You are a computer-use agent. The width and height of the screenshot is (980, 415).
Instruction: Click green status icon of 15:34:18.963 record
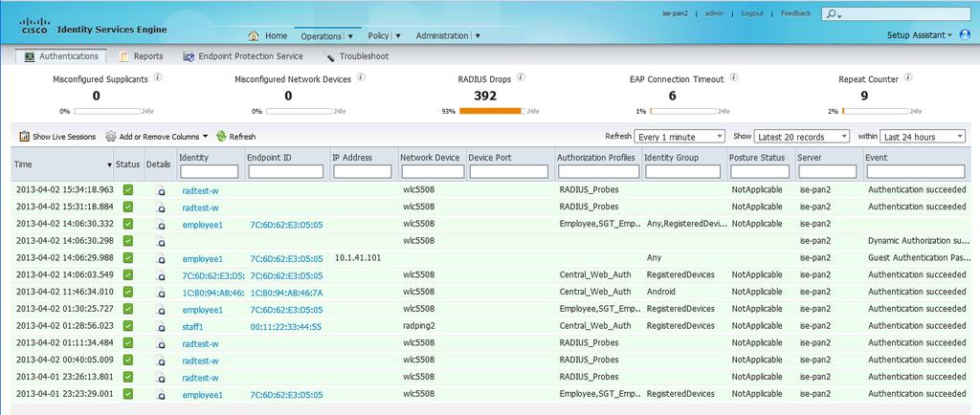tap(128, 189)
